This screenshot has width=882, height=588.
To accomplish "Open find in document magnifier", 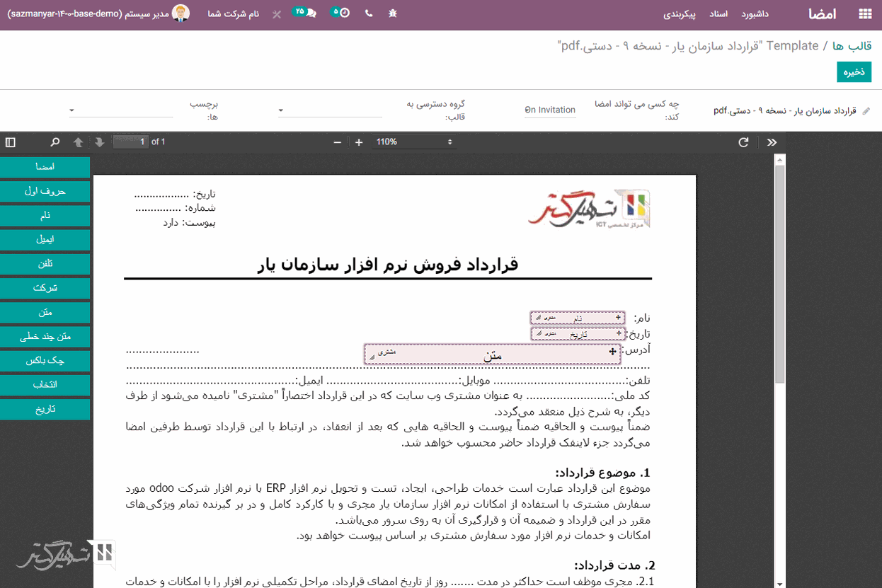I will coord(55,142).
